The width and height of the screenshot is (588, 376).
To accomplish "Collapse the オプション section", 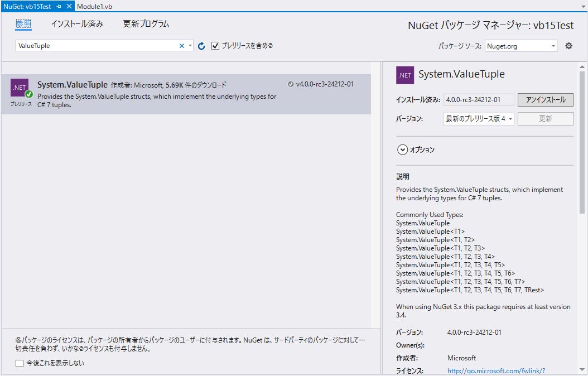I will (402, 150).
